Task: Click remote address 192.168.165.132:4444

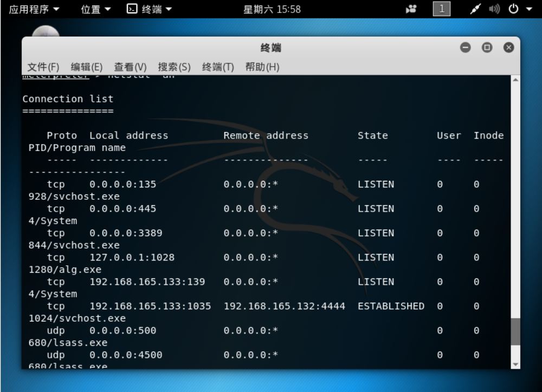Action: pyautogui.click(x=284, y=306)
